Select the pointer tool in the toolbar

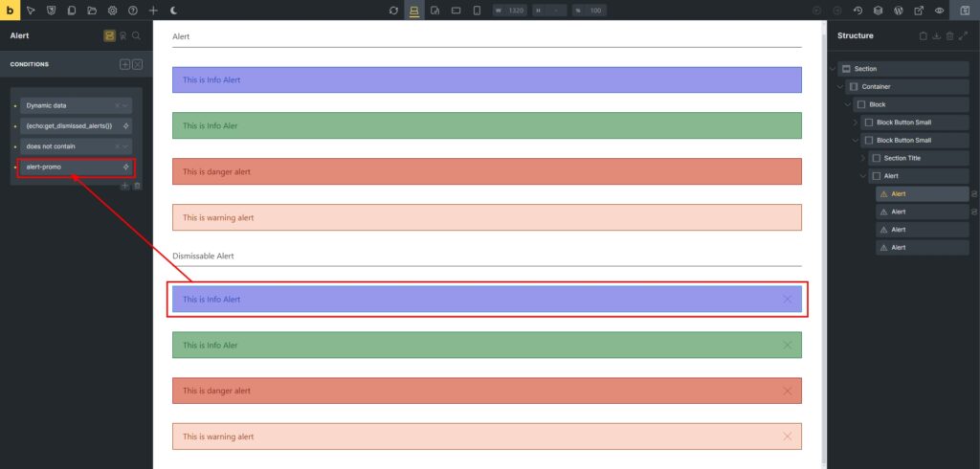pyautogui.click(x=31, y=11)
